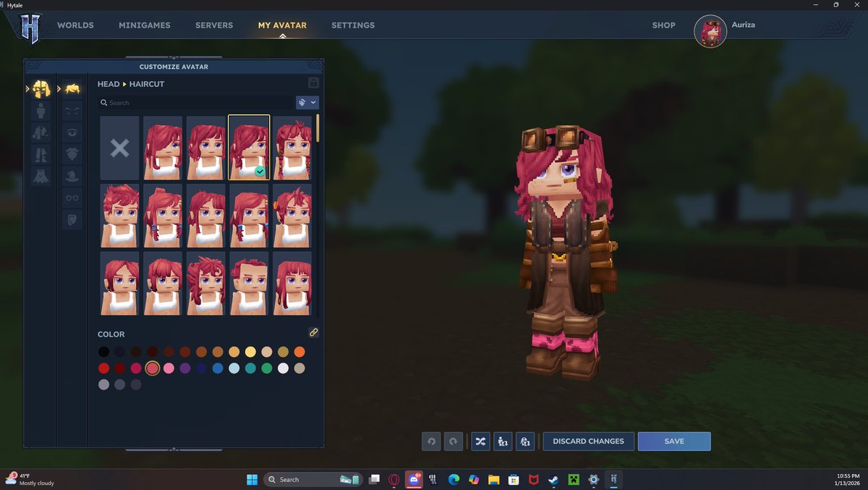Click the Hytale H logo
The width and height of the screenshot is (868, 490).
pyautogui.click(x=30, y=29)
